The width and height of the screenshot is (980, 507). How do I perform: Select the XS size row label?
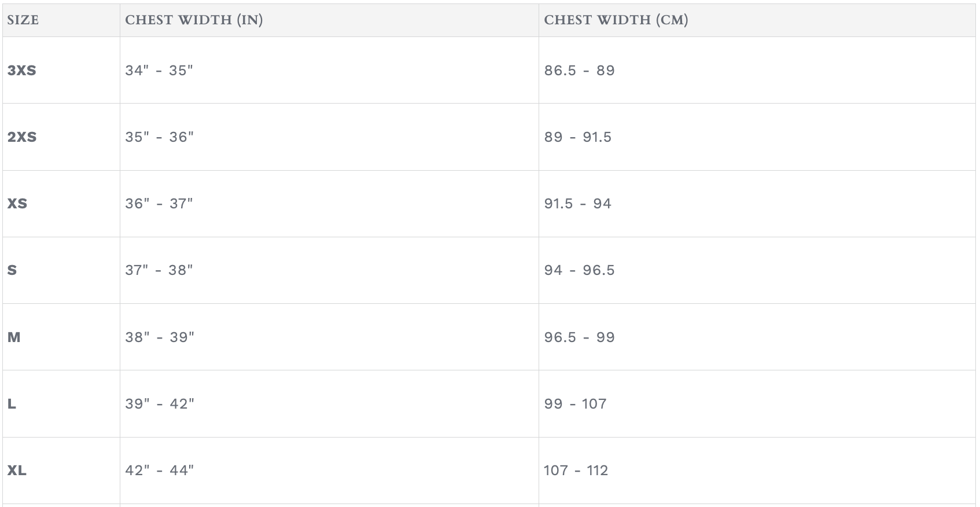(17, 204)
